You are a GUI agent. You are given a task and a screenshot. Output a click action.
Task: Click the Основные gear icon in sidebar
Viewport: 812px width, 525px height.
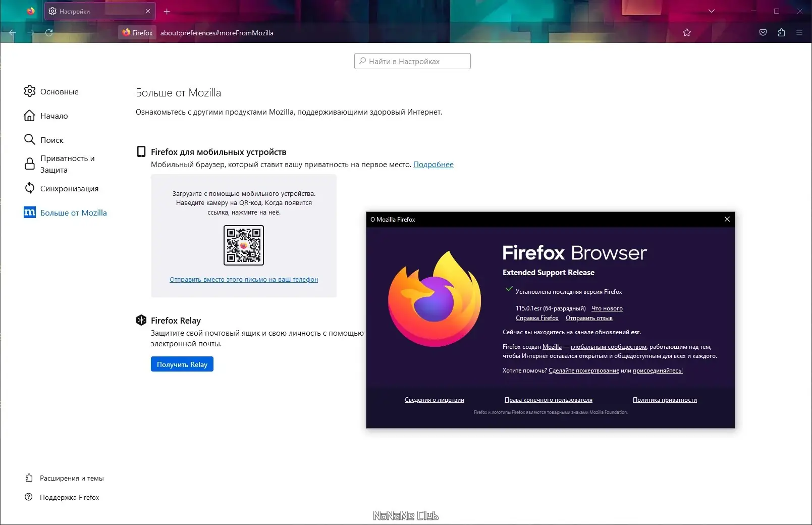point(30,91)
